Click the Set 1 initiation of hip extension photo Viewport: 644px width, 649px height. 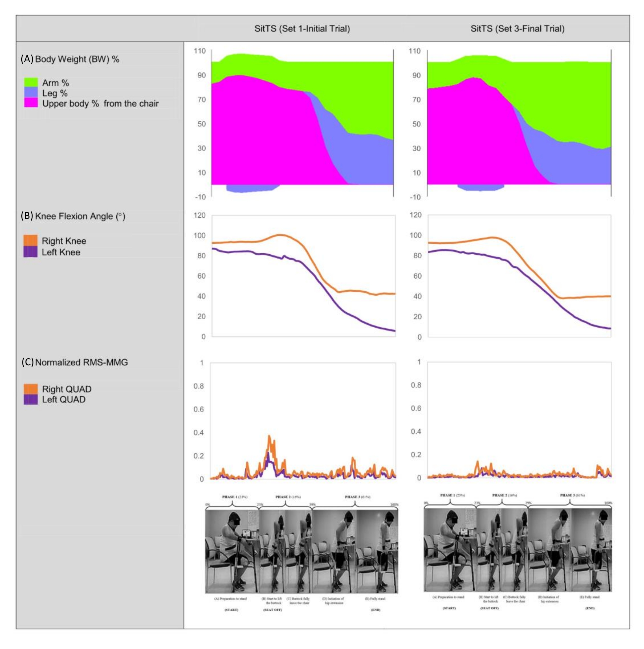click(334, 551)
